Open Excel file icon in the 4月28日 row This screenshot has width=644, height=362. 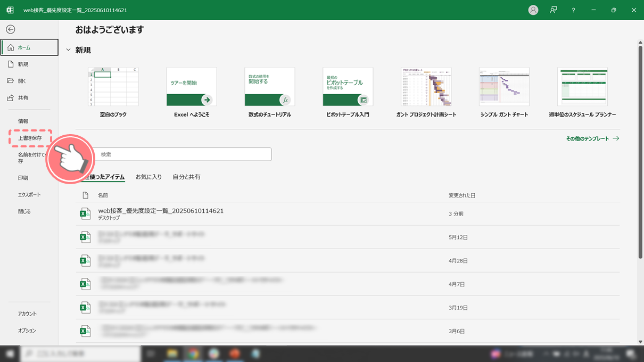[85, 261]
